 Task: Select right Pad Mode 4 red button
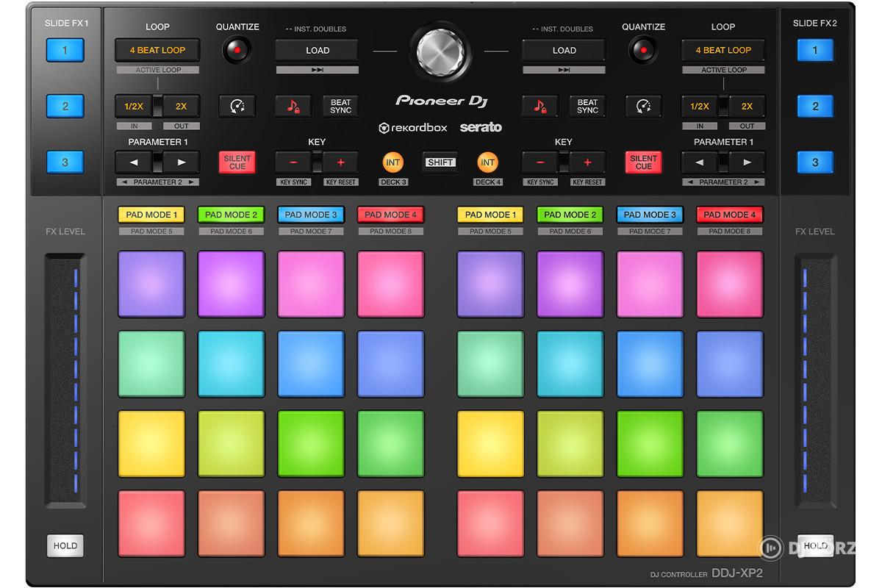[729, 215]
